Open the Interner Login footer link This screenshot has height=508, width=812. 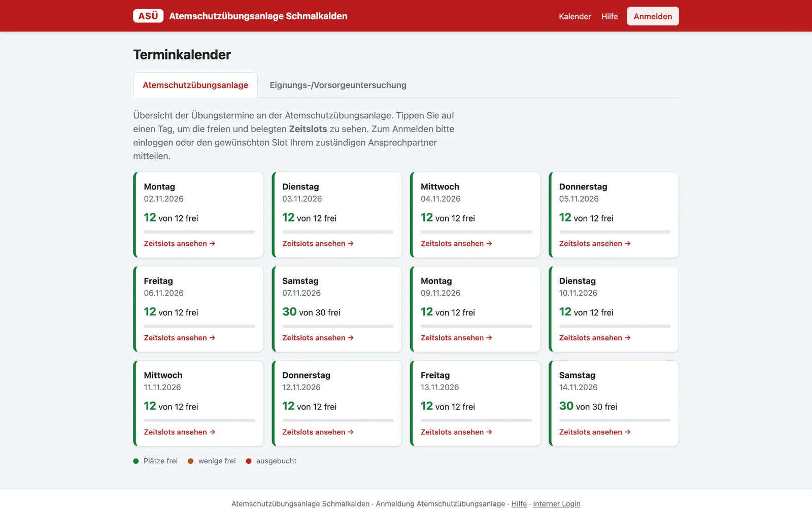click(x=557, y=503)
